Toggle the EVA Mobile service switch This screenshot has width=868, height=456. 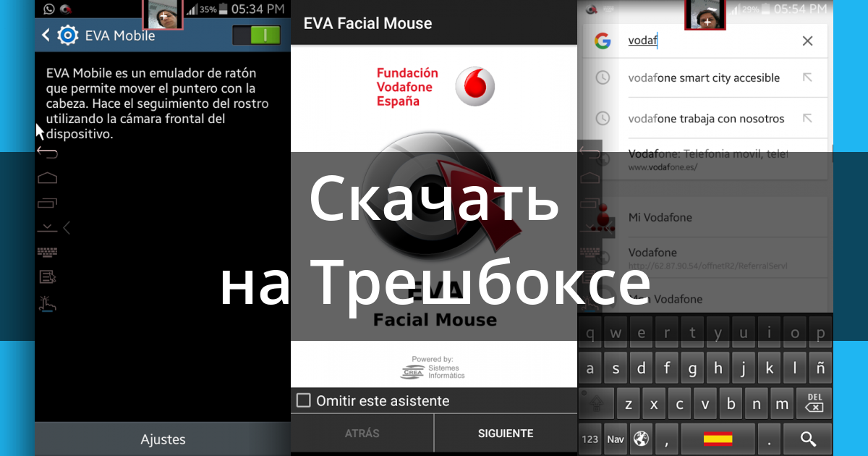click(256, 35)
